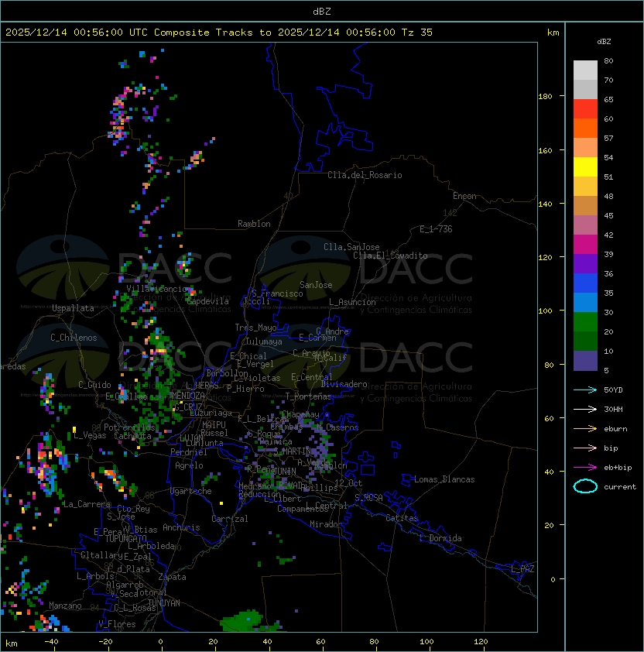Click the 'Agrelo' map label

pos(189,465)
